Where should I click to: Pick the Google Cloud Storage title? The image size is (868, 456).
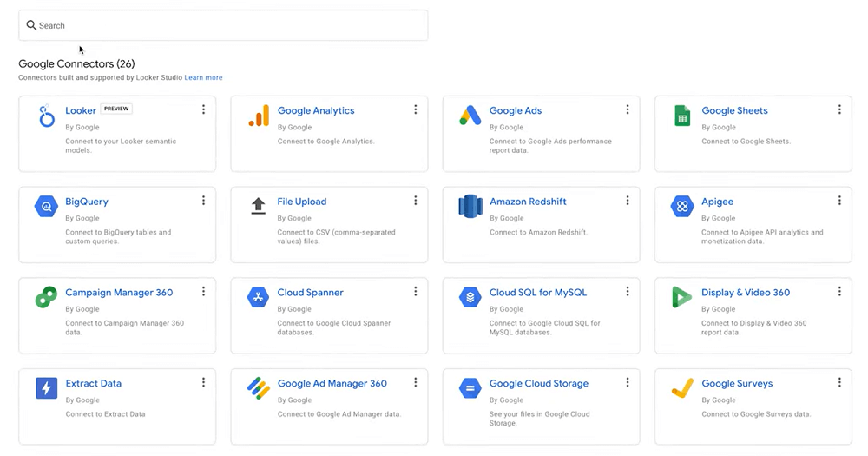click(x=539, y=383)
